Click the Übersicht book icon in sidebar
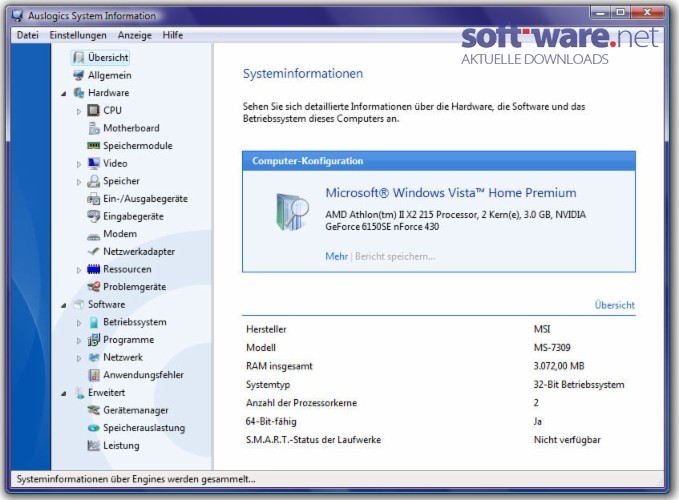679x500 pixels. pos(78,58)
